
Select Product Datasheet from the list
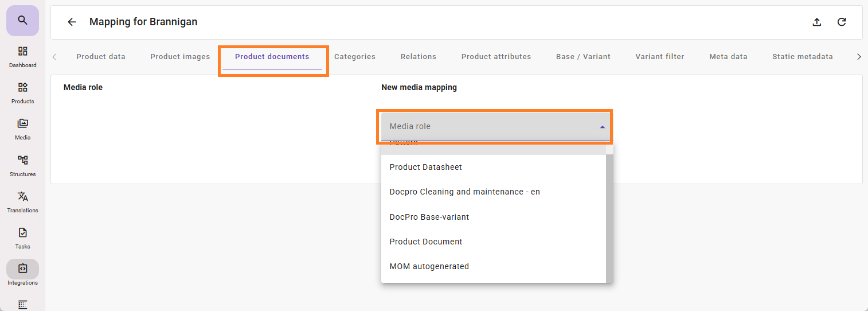[x=425, y=167]
